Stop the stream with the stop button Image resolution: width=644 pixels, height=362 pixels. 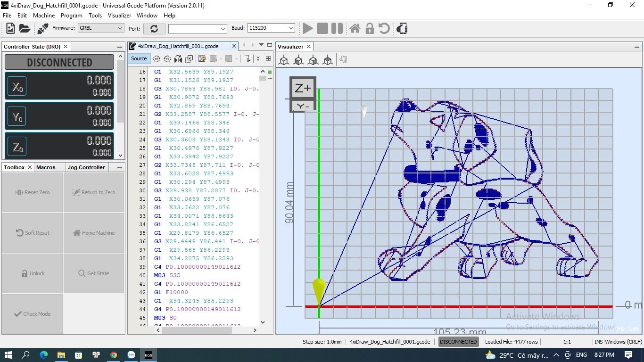[322, 29]
